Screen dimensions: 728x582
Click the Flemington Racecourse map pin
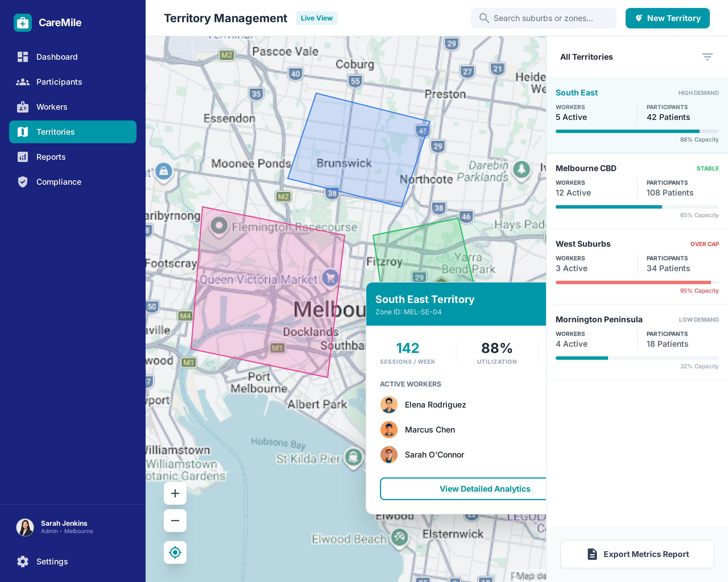point(219,225)
